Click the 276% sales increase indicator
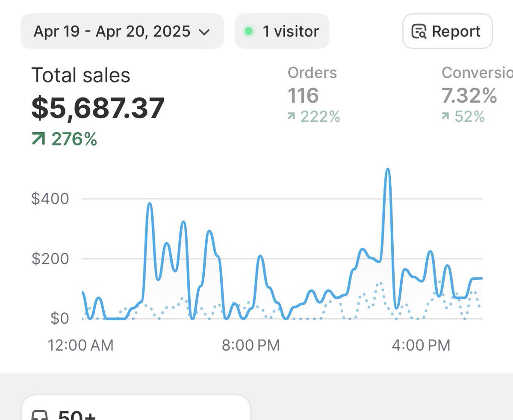 click(x=65, y=139)
